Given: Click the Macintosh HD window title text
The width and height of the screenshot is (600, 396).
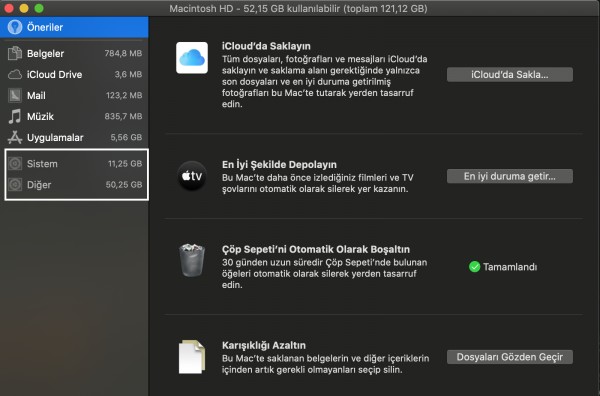Looking at the screenshot, I should 298,8.
